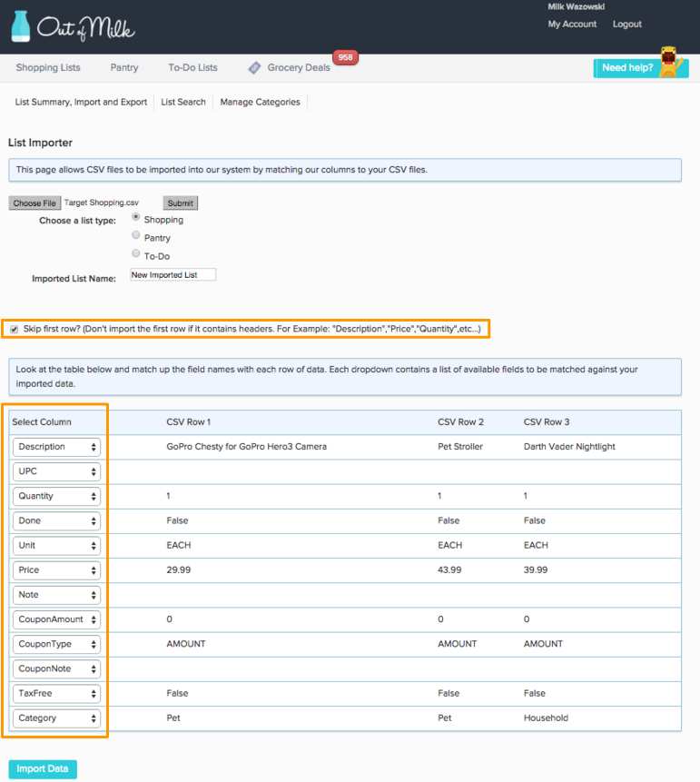This screenshot has width=700, height=782.
Task: Click the 39.99 price cell
Action: pyautogui.click(x=536, y=569)
